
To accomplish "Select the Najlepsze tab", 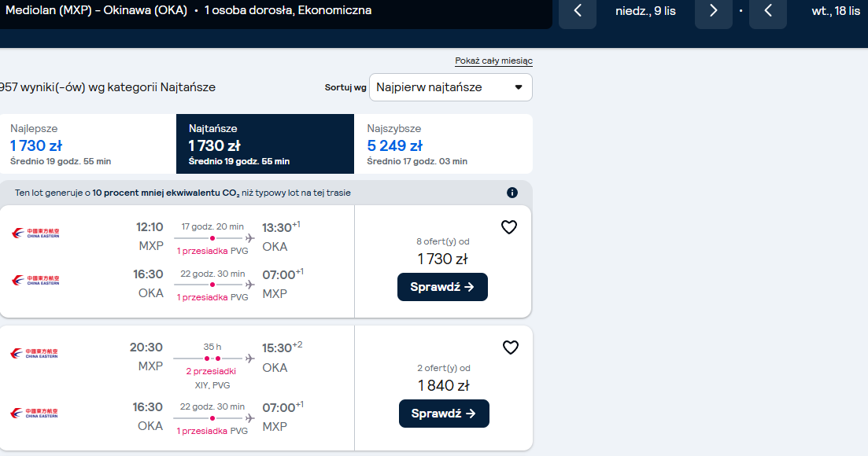I will pyautogui.click(x=88, y=144).
